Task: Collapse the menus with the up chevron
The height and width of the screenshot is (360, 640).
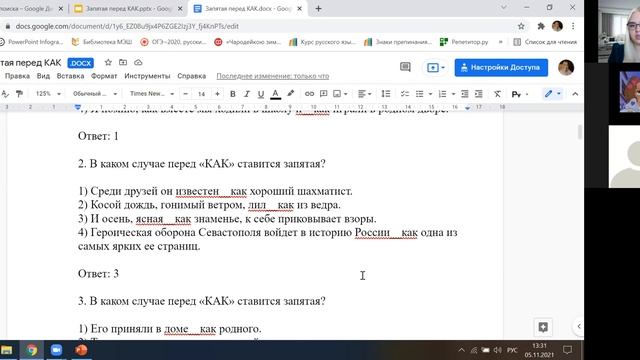Action: (x=575, y=94)
